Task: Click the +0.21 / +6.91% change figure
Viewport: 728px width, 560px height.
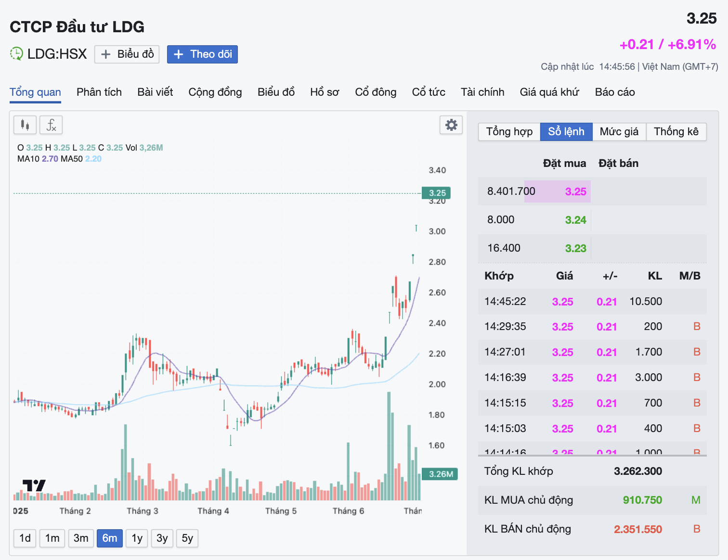Action: [668, 44]
